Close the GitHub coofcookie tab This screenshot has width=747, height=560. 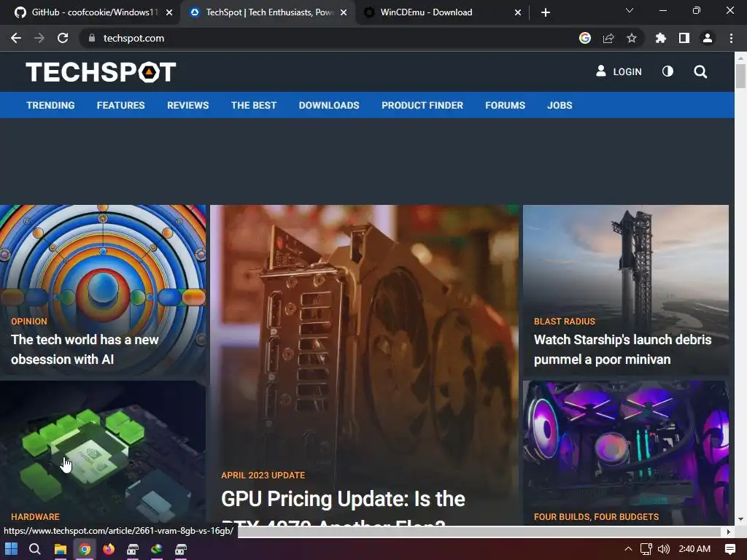(169, 12)
